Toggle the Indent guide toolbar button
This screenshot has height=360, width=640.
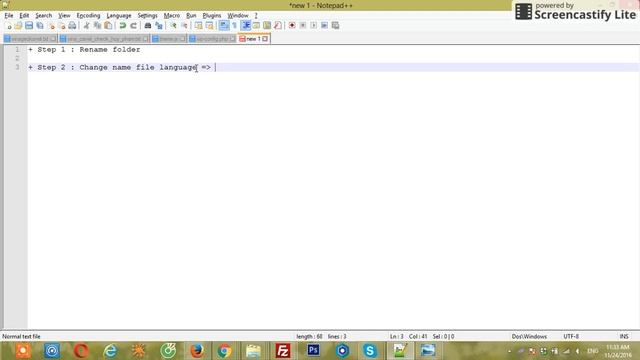246,25
